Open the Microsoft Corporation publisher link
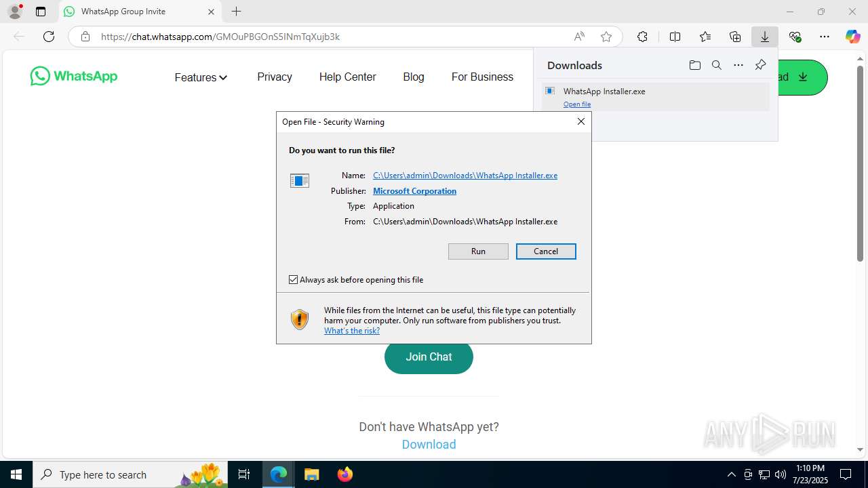Viewport: 868px width, 488px height. (x=414, y=191)
